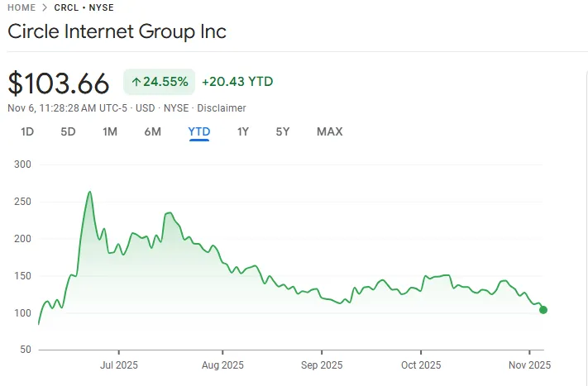This screenshot has height=386, width=588.
Task: Click the $103.66 stock price
Action: coord(59,83)
